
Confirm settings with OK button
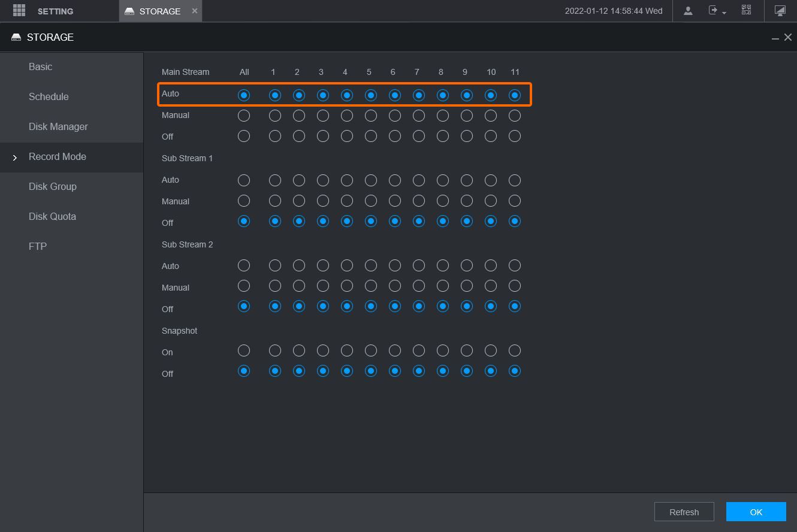[x=756, y=512]
